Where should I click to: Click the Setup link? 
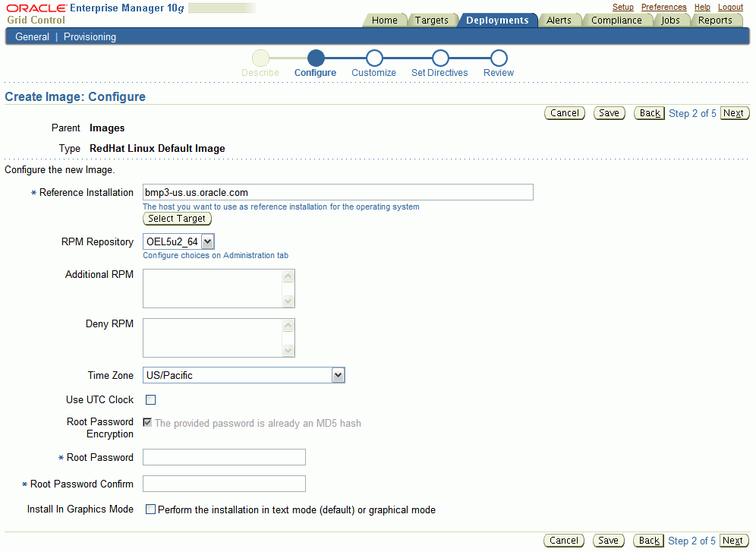click(x=623, y=8)
